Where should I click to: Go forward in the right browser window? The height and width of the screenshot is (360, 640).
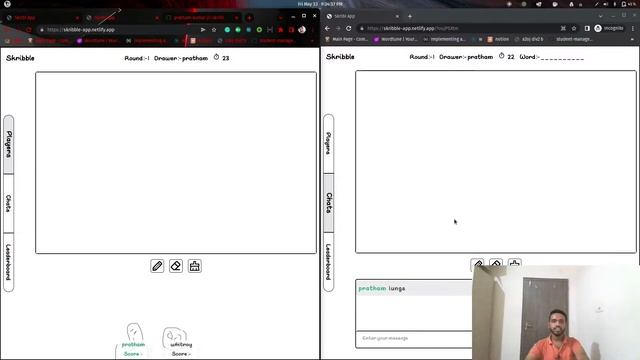338,28
